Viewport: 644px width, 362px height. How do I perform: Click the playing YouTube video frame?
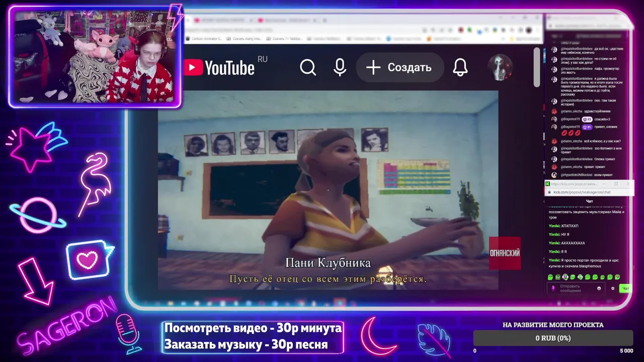[x=328, y=190]
